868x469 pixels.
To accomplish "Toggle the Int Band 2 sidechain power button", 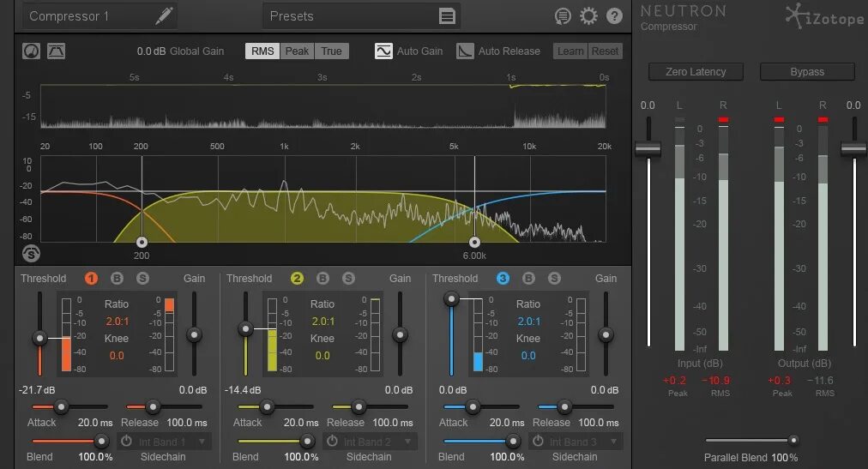I will [x=332, y=442].
